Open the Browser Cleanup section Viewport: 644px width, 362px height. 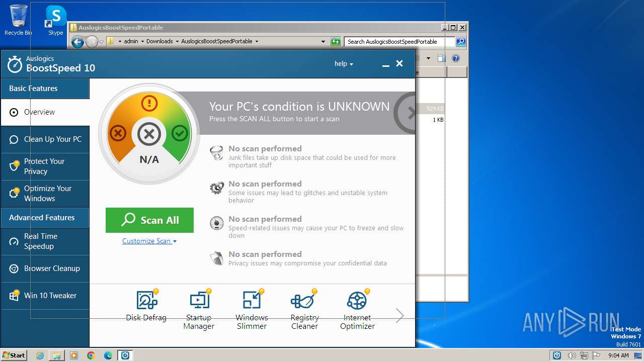[x=45, y=268]
